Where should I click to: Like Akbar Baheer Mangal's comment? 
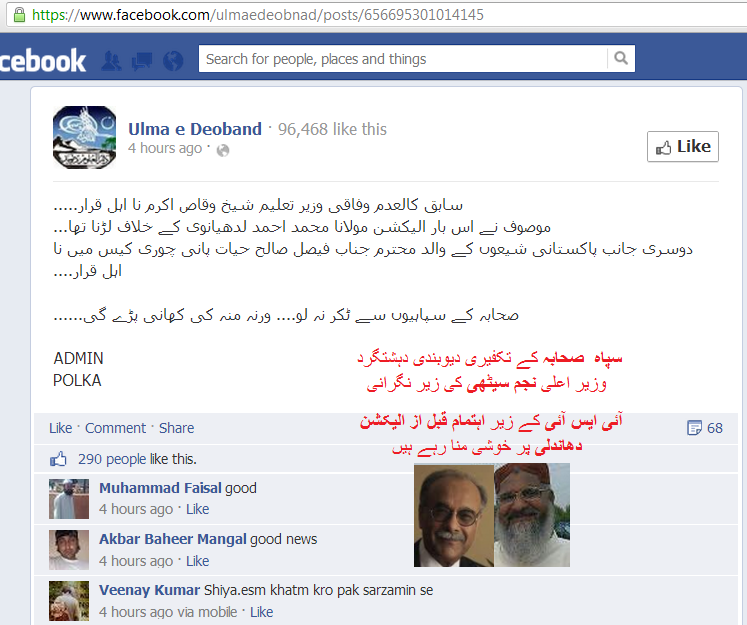(x=197, y=561)
